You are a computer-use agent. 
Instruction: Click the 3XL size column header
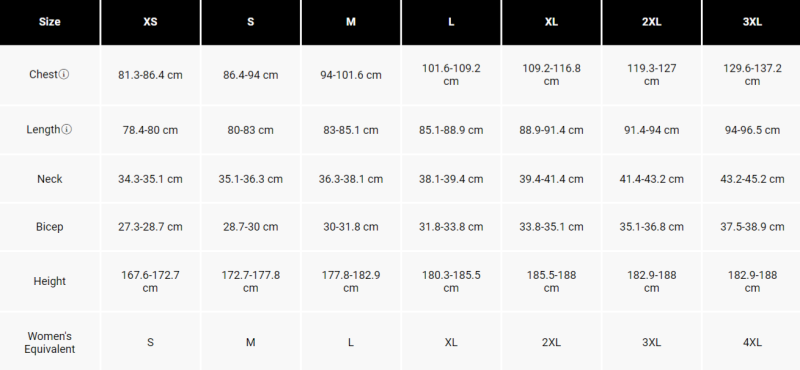pyautogui.click(x=752, y=22)
